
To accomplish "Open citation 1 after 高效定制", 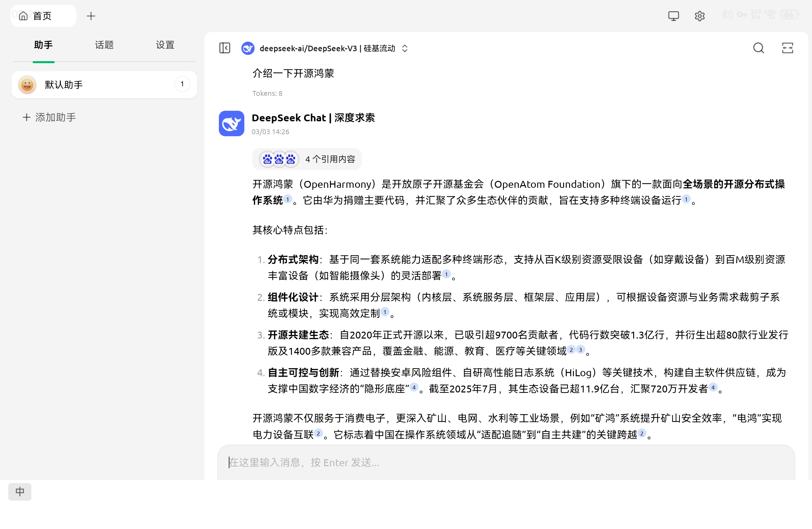I will tap(385, 312).
